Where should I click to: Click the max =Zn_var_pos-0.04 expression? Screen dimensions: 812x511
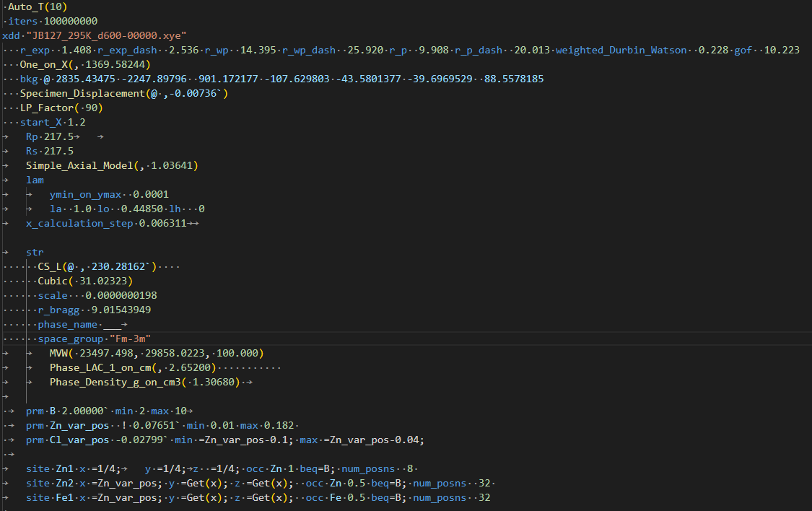[x=362, y=440]
